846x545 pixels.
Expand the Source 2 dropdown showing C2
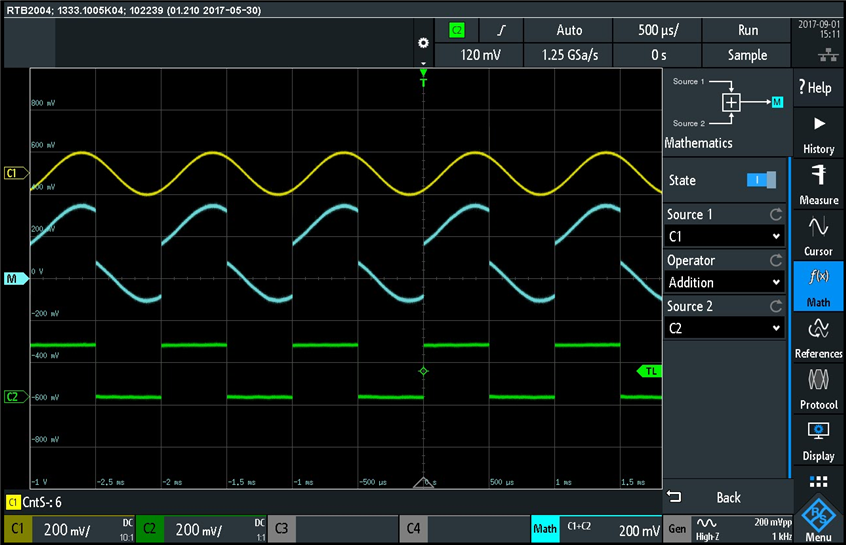point(724,328)
